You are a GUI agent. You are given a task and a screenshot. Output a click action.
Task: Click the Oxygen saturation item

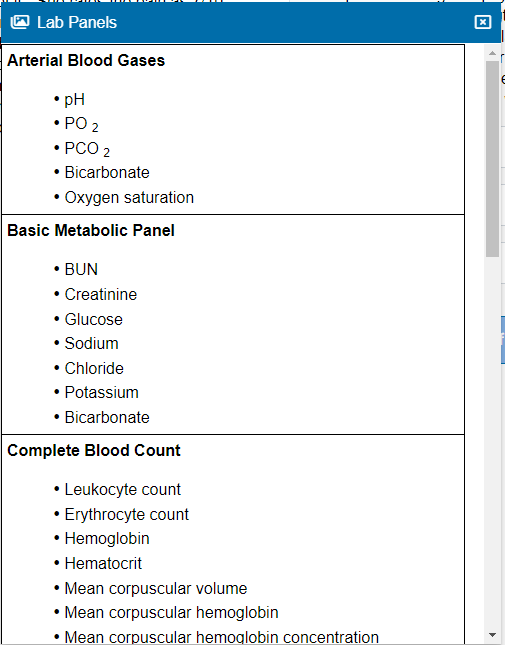[x=129, y=198]
